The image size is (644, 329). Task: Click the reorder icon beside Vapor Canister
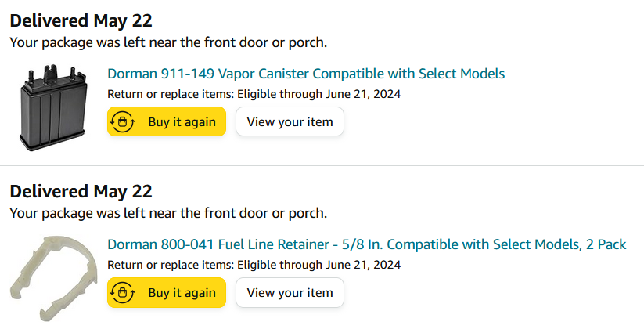(x=122, y=121)
